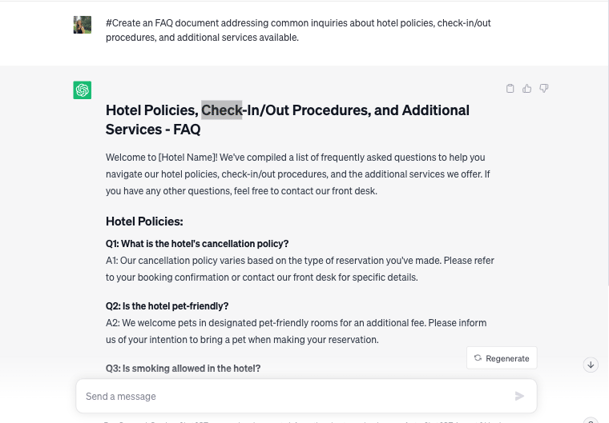Click question Q1 about the cancellation policy
The height and width of the screenshot is (423, 609).
[197, 243]
